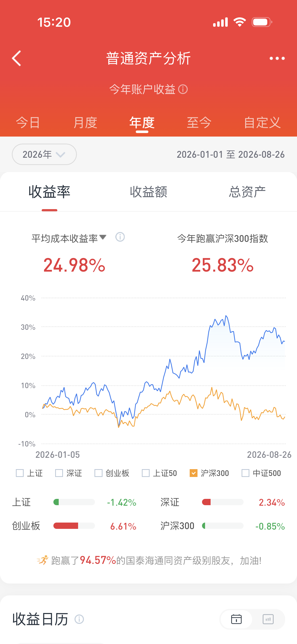Open the 总资产 tab
This screenshot has height=644, width=297.
click(247, 192)
